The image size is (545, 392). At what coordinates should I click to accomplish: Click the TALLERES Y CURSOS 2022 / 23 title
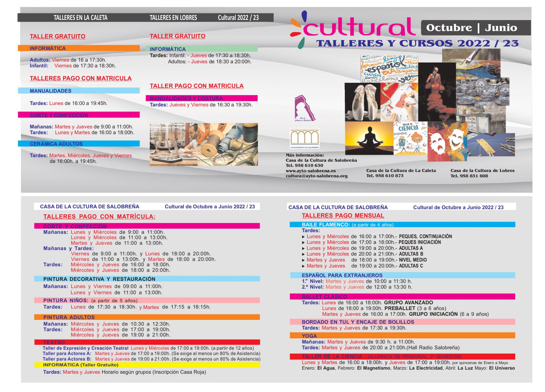click(x=417, y=43)
